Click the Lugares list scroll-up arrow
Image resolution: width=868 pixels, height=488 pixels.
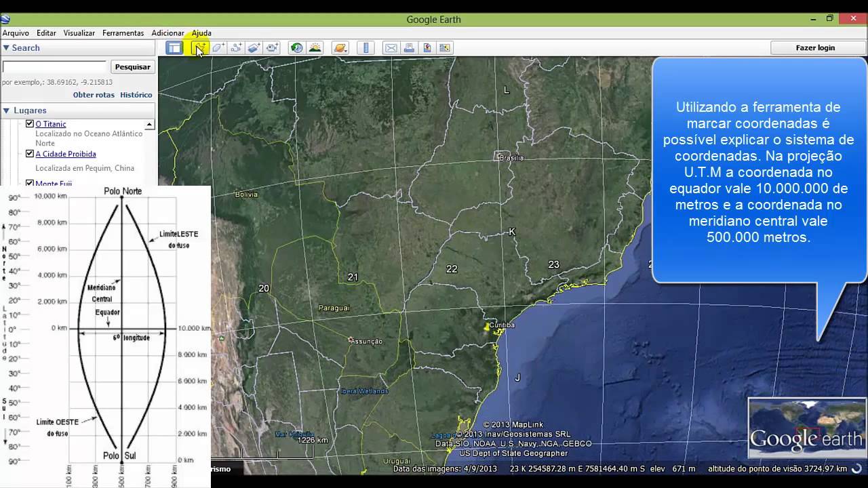pos(149,124)
